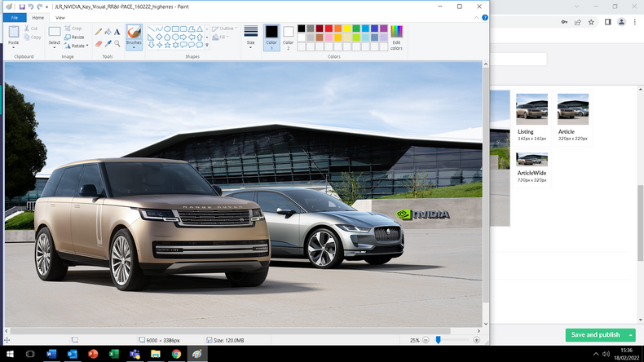Switch to the Home ribbon tab
Image resolution: width=644 pixels, height=362 pixels.
pyautogui.click(x=37, y=18)
